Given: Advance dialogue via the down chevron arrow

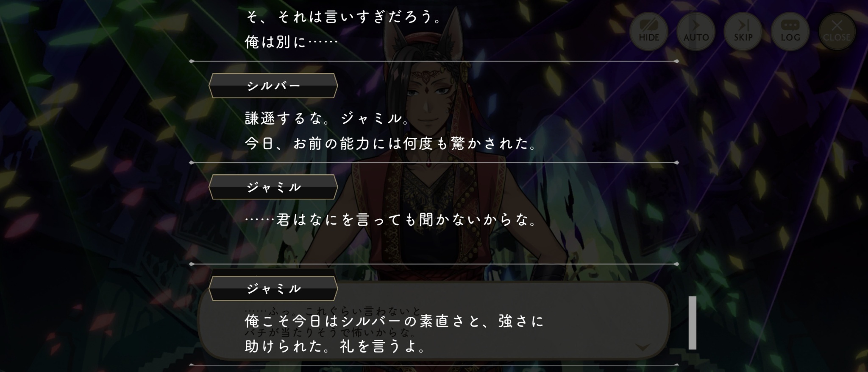Looking at the screenshot, I should pyautogui.click(x=643, y=347).
